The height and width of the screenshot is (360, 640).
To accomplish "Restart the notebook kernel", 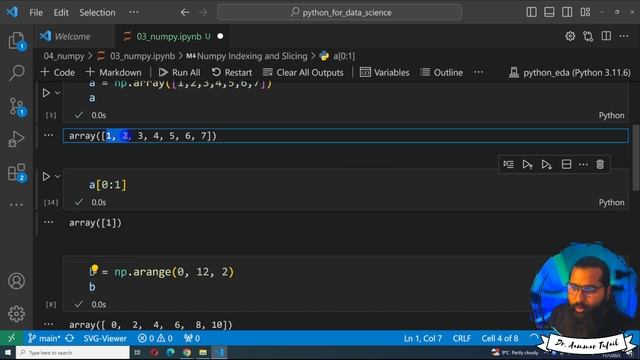I will [x=232, y=72].
